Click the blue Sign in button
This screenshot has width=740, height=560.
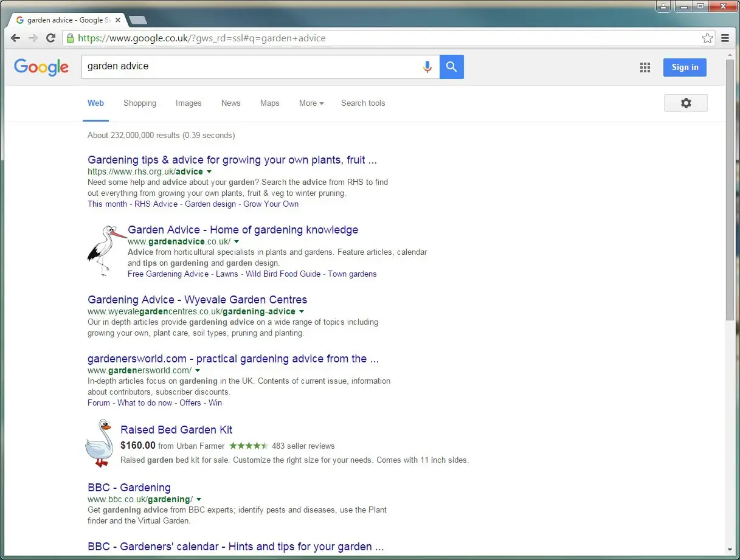tap(685, 67)
